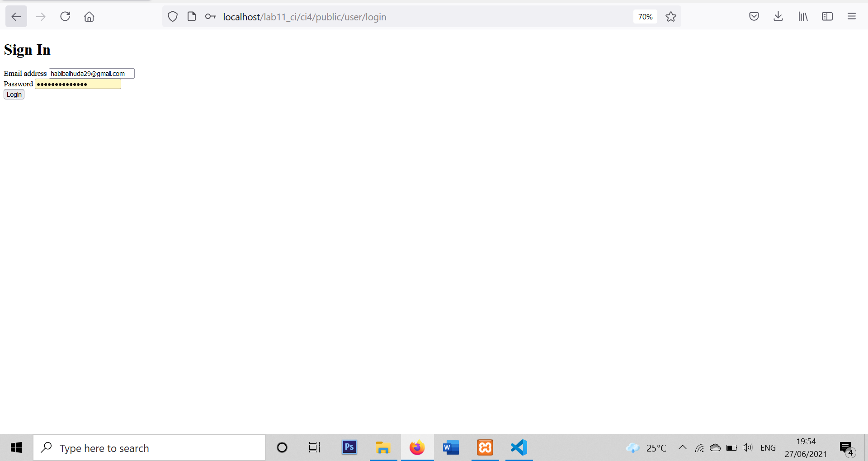Screen dimensions: 868x461
Task: Open the Firefox downloads panel
Action: pos(778,16)
